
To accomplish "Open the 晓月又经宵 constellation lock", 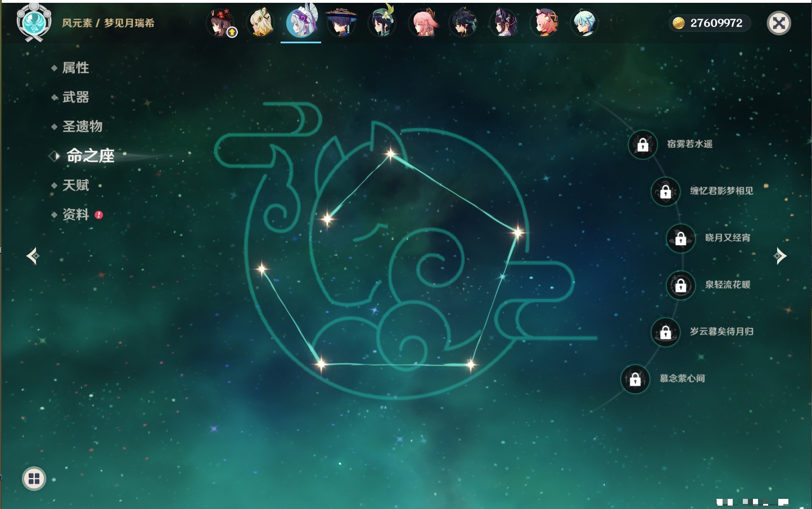I will click(681, 238).
